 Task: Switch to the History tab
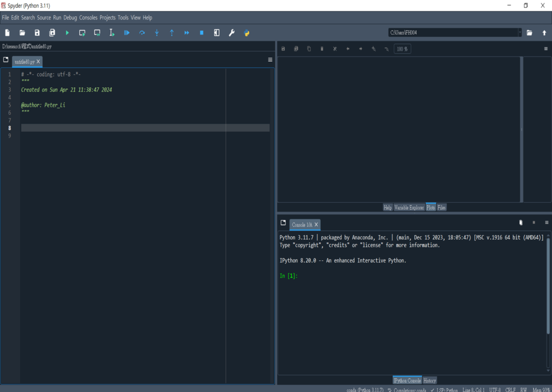coord(430,381)
